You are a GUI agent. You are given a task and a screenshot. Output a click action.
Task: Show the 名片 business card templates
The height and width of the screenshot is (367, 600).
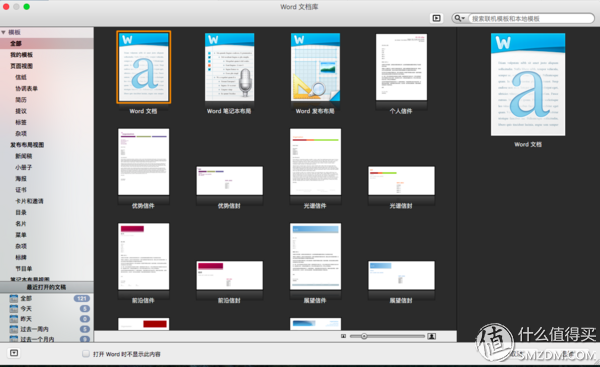pos(21,224)
